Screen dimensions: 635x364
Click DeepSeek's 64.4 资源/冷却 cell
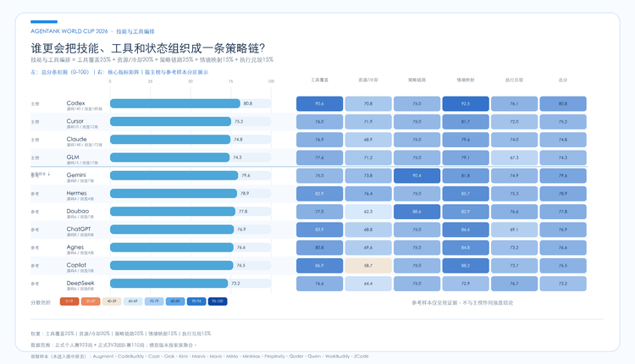click(368, 284)
